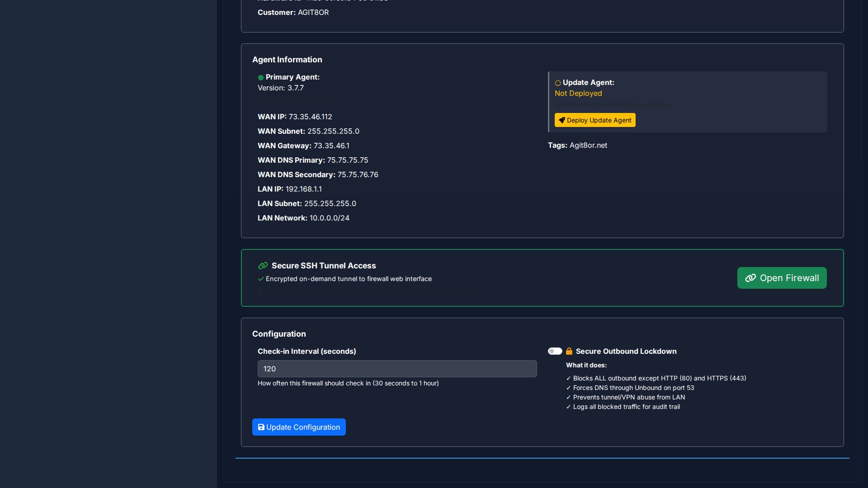
Task: Click the LAN Network value 10.0.0.0/24
Action: click(x=329, y=218)
